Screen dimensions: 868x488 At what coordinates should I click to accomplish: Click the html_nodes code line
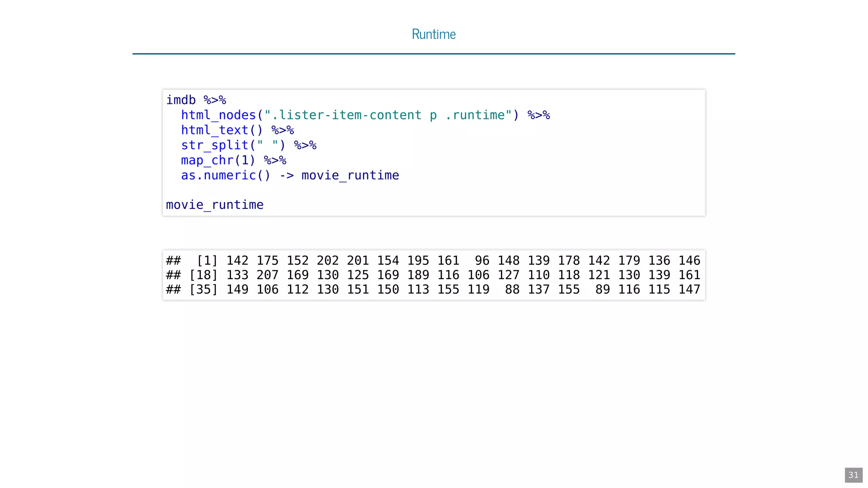(365, 115)
